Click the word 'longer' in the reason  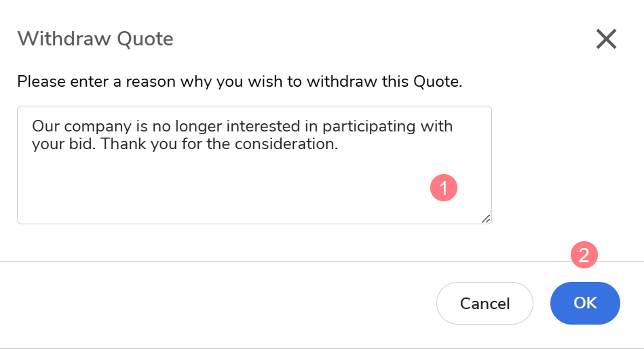tap(198, 127)
